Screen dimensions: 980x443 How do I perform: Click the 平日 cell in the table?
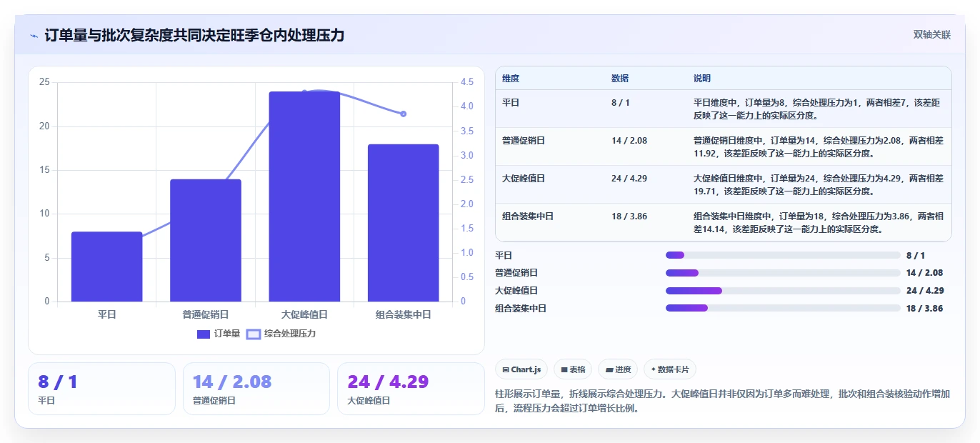(x=511, y=103)
